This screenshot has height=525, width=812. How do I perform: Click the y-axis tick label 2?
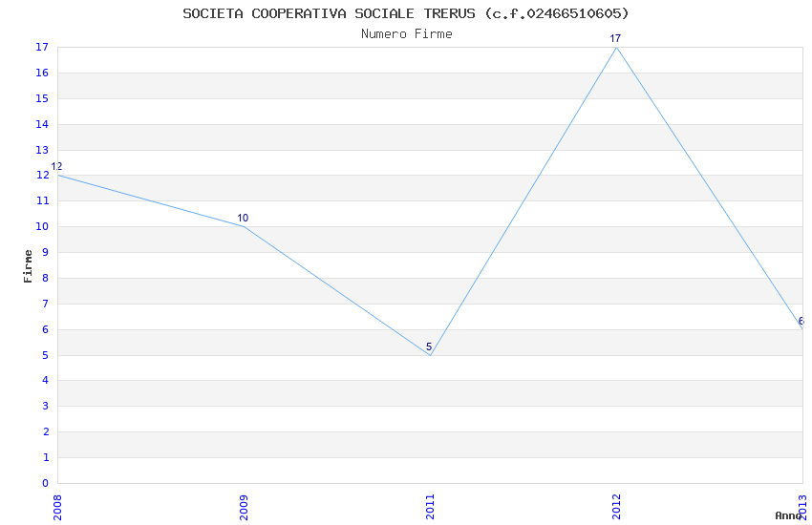pos(46,431)
